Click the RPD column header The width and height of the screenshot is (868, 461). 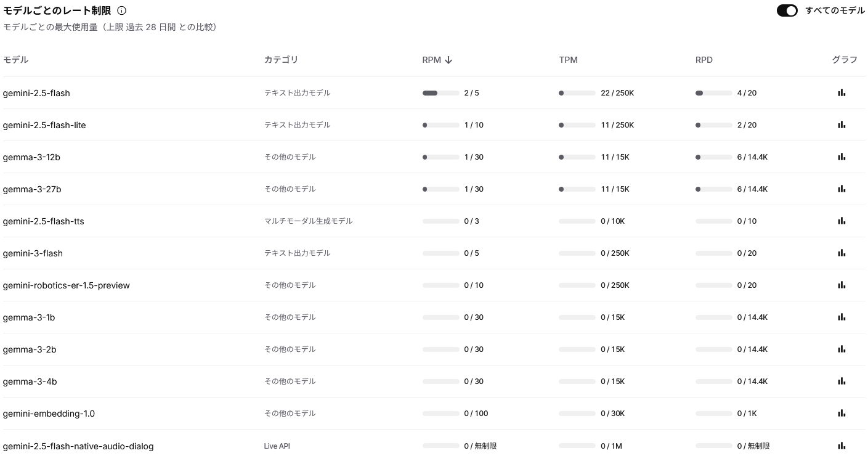click(x=704, y=60)
